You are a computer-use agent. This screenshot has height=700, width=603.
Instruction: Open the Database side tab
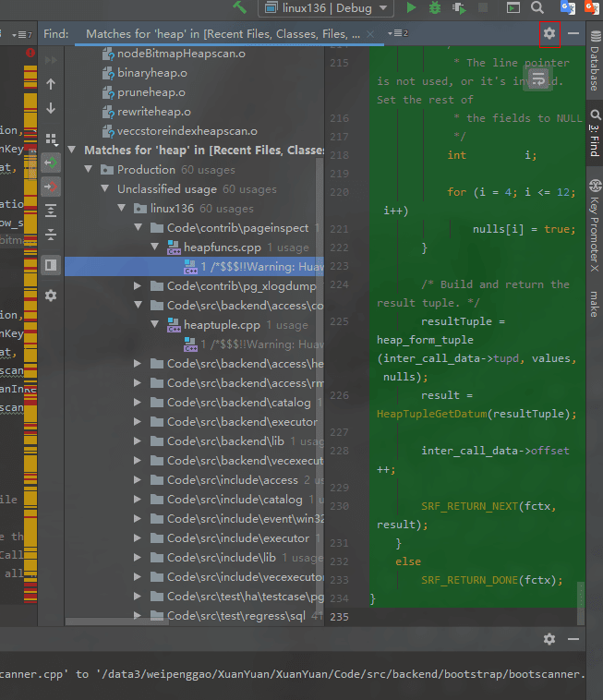tap(595, 61)
